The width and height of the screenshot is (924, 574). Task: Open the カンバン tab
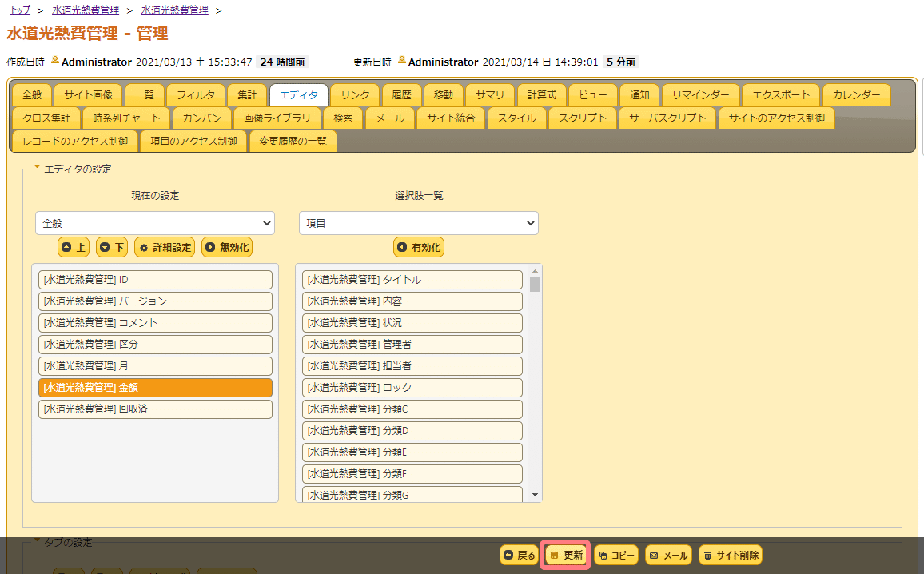coord(201,118)
